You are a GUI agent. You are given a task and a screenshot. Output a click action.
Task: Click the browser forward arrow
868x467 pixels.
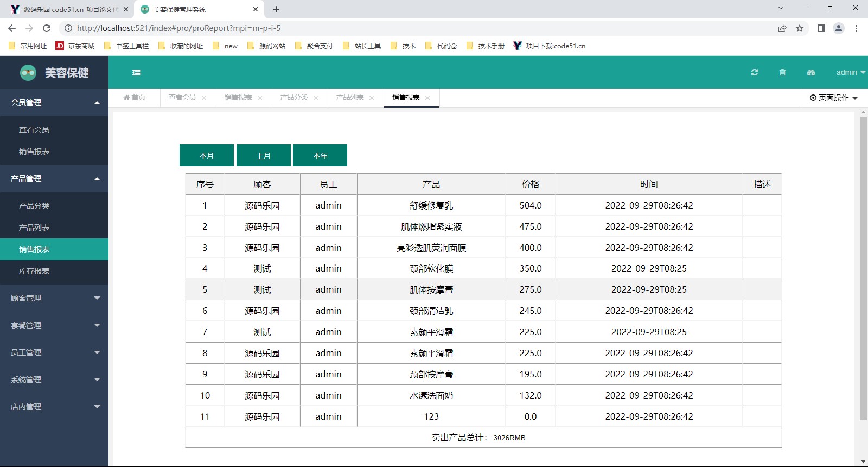point(29,28)
